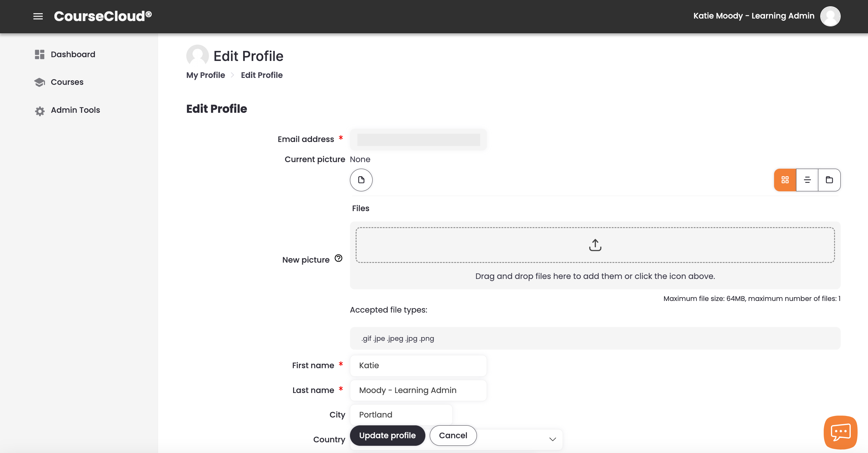Click the CourseCloud logo
The height and width of the screenshot is (453, 868).
[103, 16]
